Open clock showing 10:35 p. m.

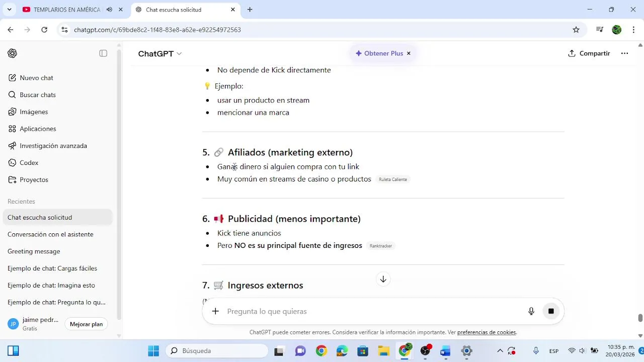(621, 351)
